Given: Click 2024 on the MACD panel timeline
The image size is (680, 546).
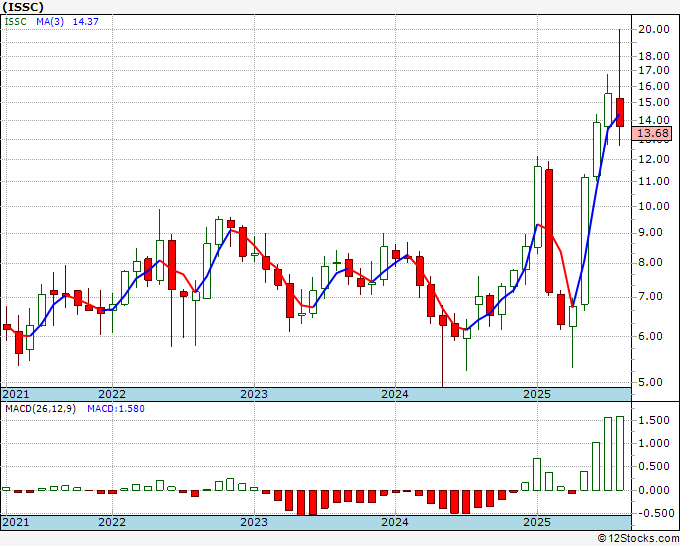Looking at the screenshot, I should pyautogui.click(x=395, y=522).
